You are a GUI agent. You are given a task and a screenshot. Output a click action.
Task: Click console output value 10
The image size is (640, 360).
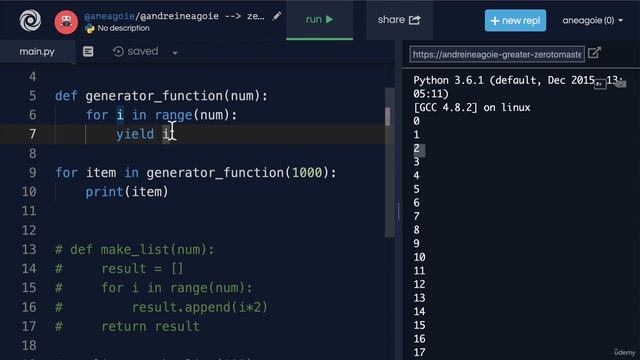[419, 257]
